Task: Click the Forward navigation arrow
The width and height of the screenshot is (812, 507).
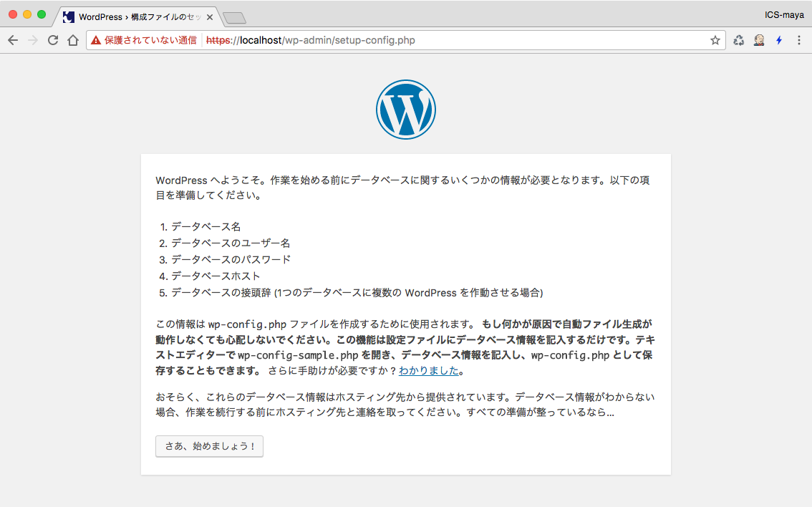Action: (x=32, y=40)
